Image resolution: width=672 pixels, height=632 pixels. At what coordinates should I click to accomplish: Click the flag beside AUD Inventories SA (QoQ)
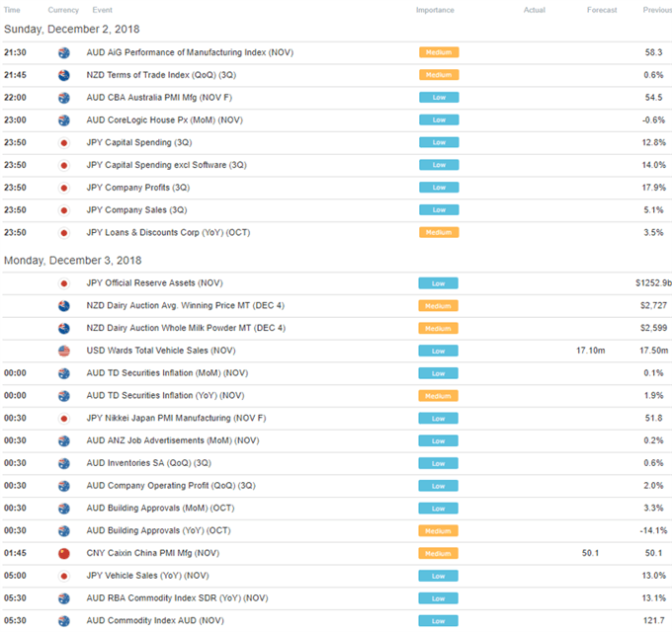coord(64,463)
